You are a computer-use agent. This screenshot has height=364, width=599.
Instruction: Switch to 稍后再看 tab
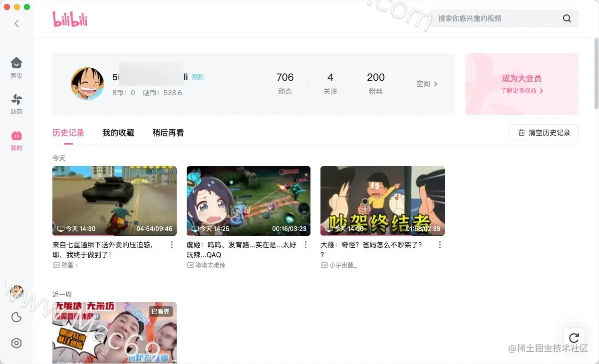coord(168,133)
